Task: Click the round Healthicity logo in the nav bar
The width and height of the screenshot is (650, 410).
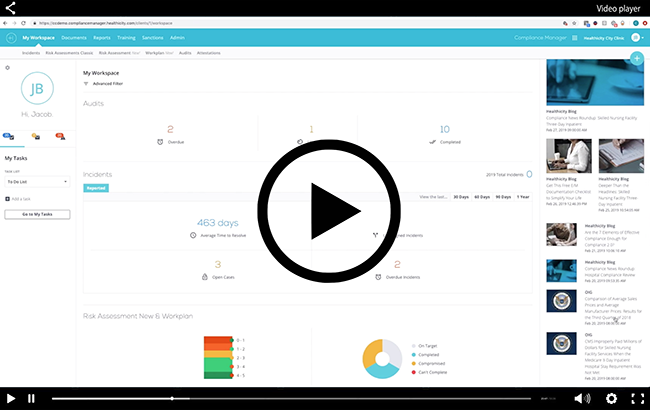Action: (11, 38)
